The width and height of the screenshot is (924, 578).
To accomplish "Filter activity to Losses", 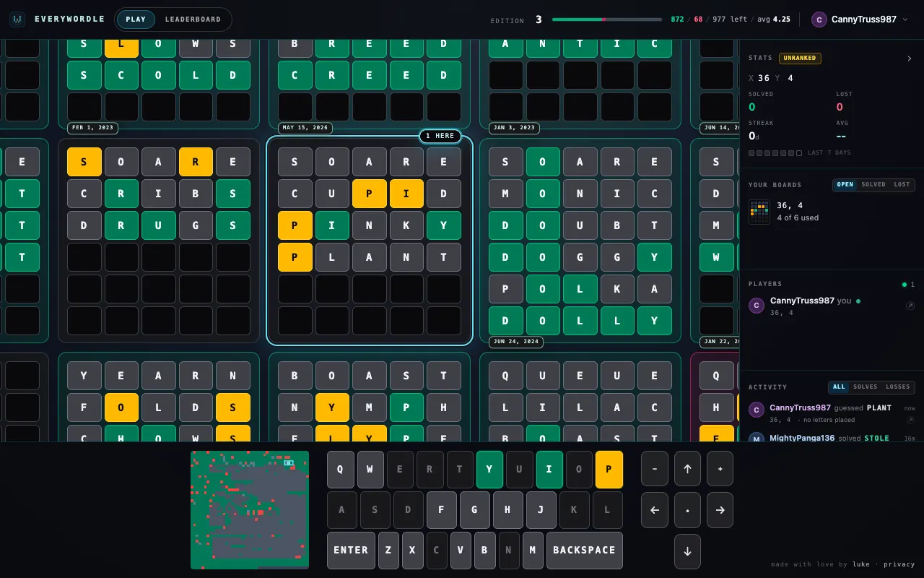I will [x=898, y=387].
